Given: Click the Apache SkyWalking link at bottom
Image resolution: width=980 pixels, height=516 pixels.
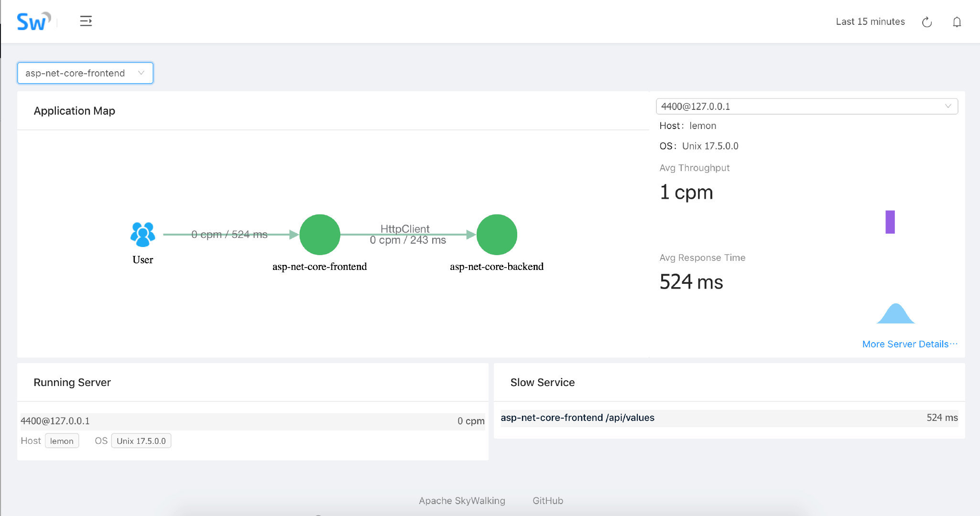Looking at the screenshot, I should click(x=461, y=500).
